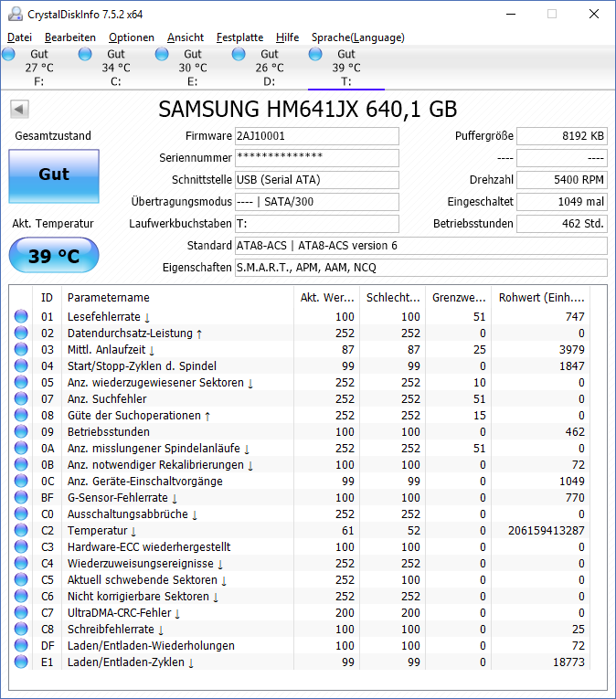Image resolution: width=616 pixels, height=699 pixels.
Task: Click status icon of Laden/Entladen-Wiederholungen row
Action: tap(21, 645)
